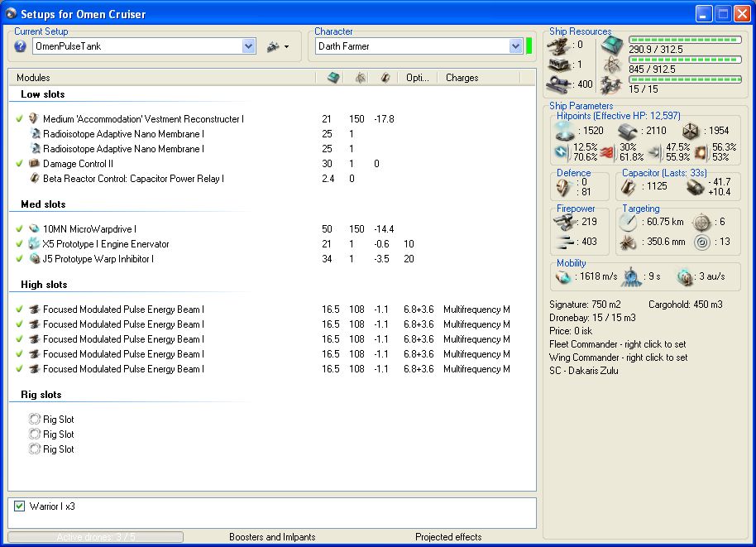The height and width of the screenshot is (547, 756).
Task: Open the Boosters and Implants tab
Action: 272,537
